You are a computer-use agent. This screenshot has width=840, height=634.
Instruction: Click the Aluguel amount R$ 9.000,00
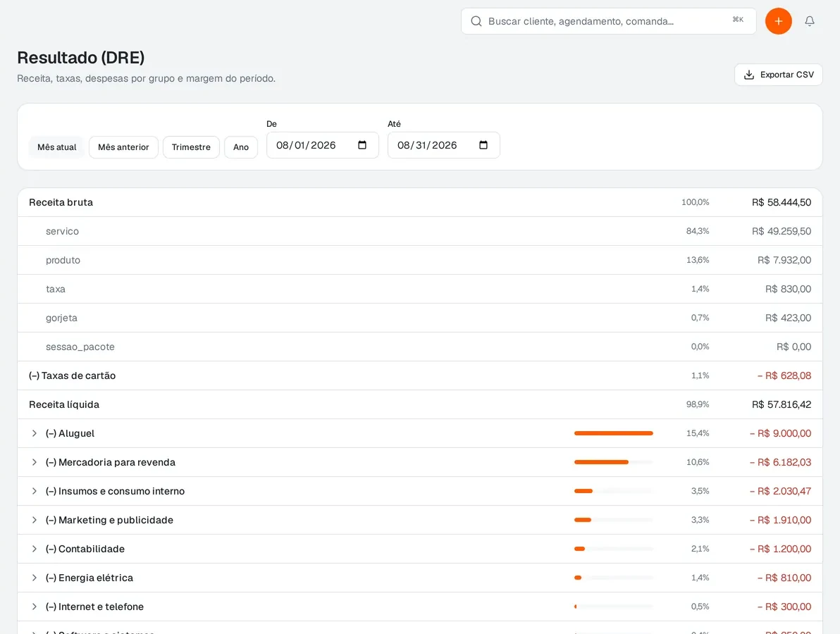[781, 433]
